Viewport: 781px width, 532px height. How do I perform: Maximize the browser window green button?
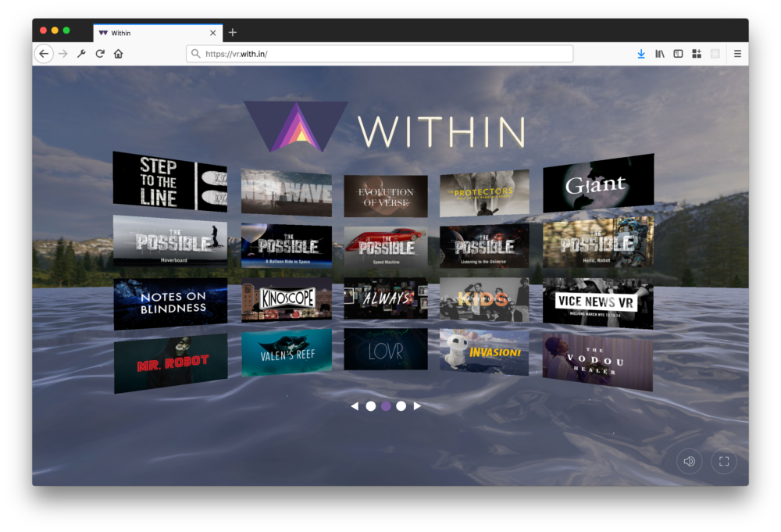(66, 30)
